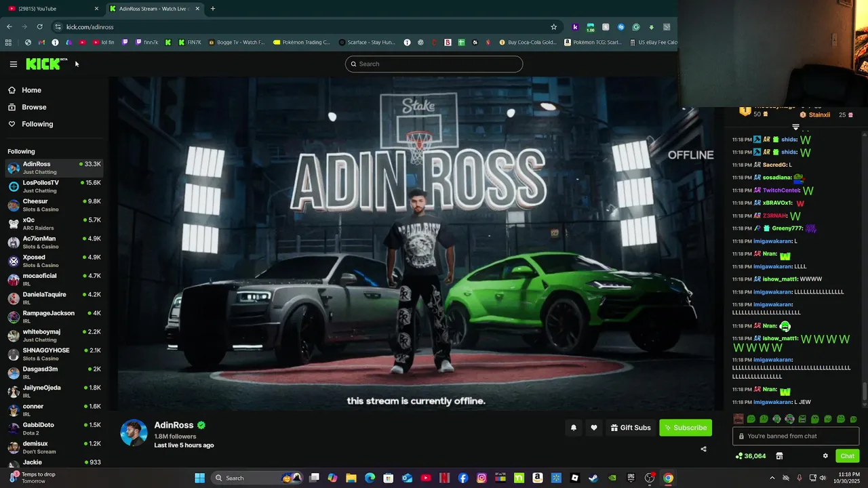Open the Kick sidebar hamburger menu
The image size is (868, 488).
tap(14, 64)
